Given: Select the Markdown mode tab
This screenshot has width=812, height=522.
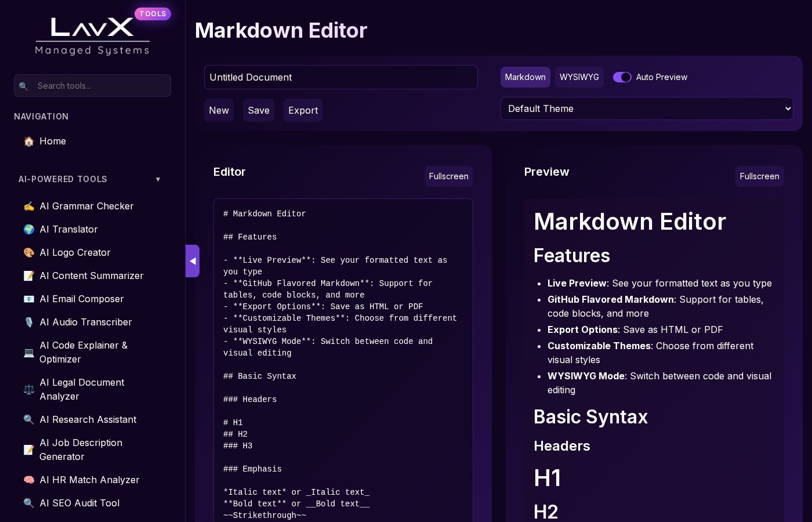Looking at the screenshot, I should (525, 77).
